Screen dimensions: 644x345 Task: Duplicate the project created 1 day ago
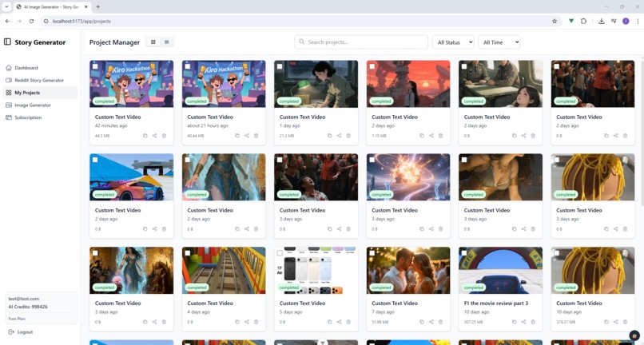(x=329, y=136)
